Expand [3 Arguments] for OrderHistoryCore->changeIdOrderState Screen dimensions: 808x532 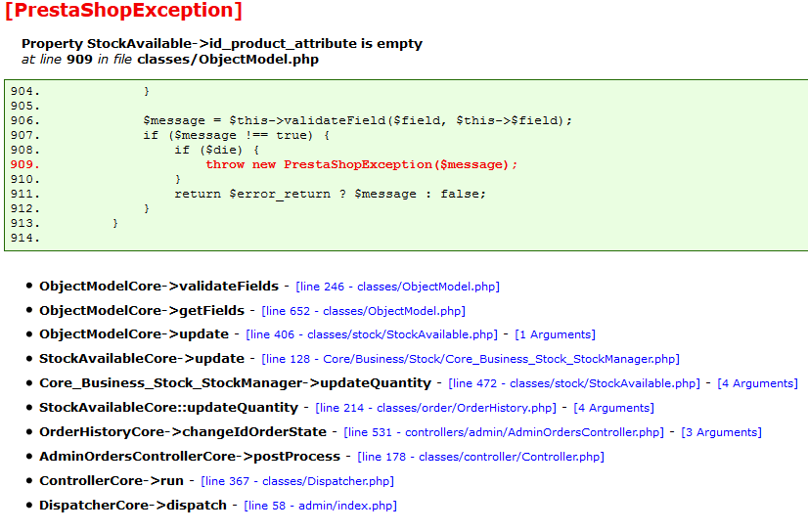point(722,432)
